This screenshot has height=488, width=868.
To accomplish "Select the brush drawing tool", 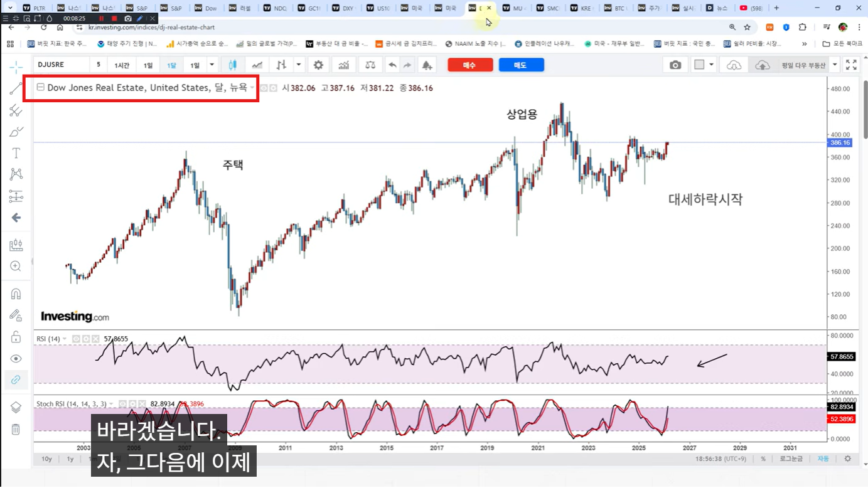I will click(x=16, y=132).
